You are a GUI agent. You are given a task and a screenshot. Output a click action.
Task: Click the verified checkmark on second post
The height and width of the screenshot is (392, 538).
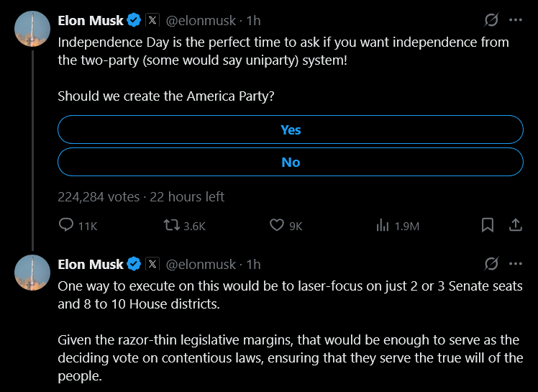(134, 264)
